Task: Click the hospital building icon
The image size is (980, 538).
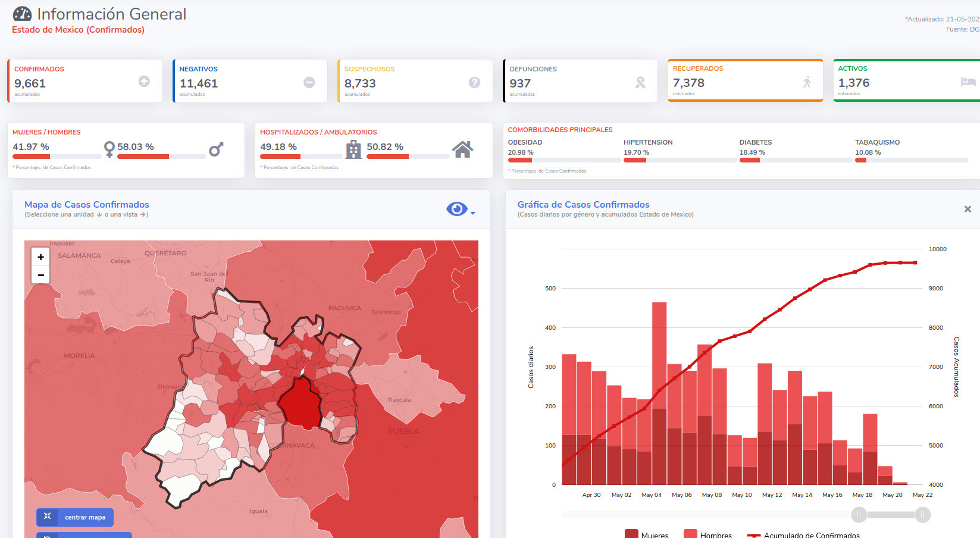Action: click(353, 149)
